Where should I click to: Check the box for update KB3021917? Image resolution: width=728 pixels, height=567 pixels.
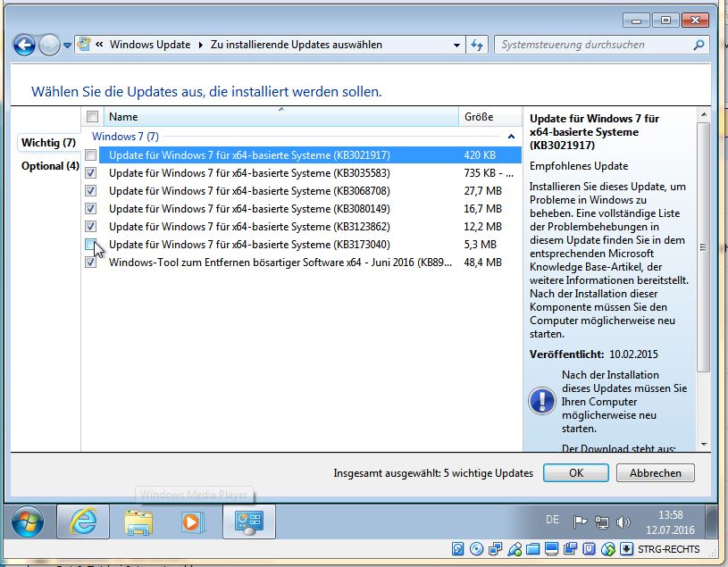click(91, 155)
